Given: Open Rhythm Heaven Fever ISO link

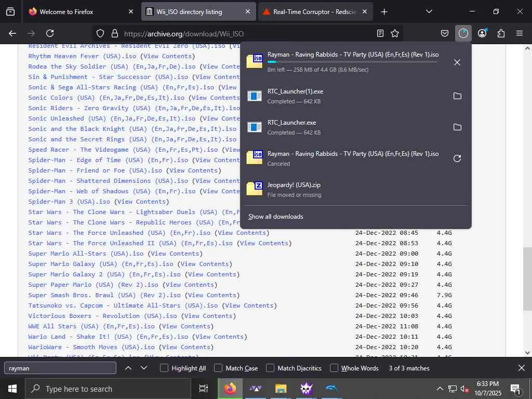Looking at the screenshot, I should 82,56.
